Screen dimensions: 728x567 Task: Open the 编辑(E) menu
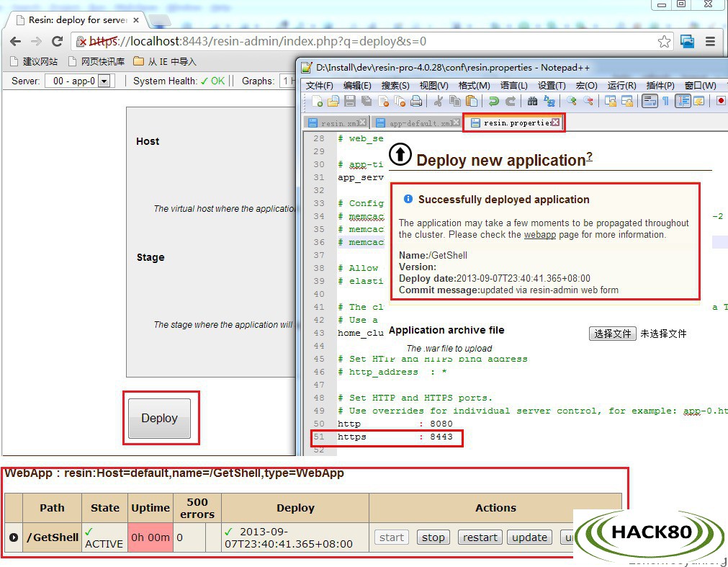click(x=357, y=86)
